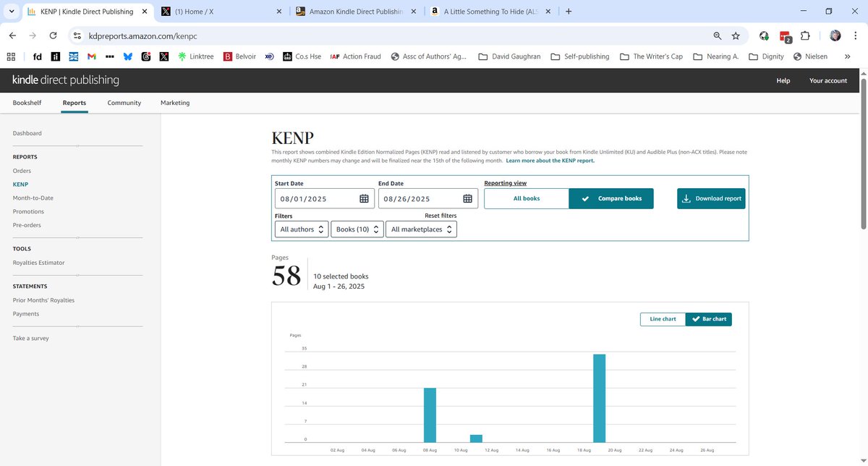Open the Gmail bookmark icon

(x=92, y=56)
